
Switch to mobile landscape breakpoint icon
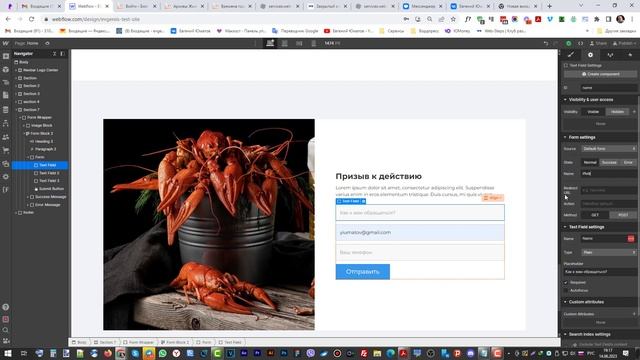click(299, 43)
